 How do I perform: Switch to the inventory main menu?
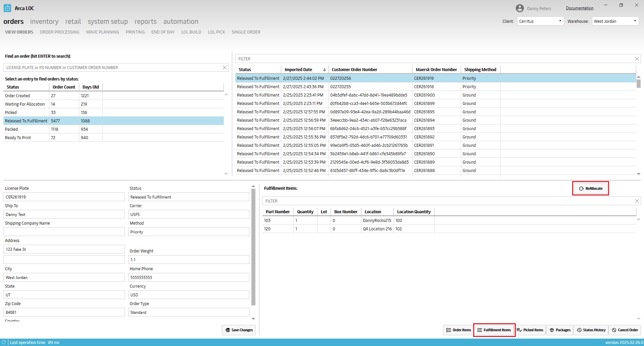point(44,21)
